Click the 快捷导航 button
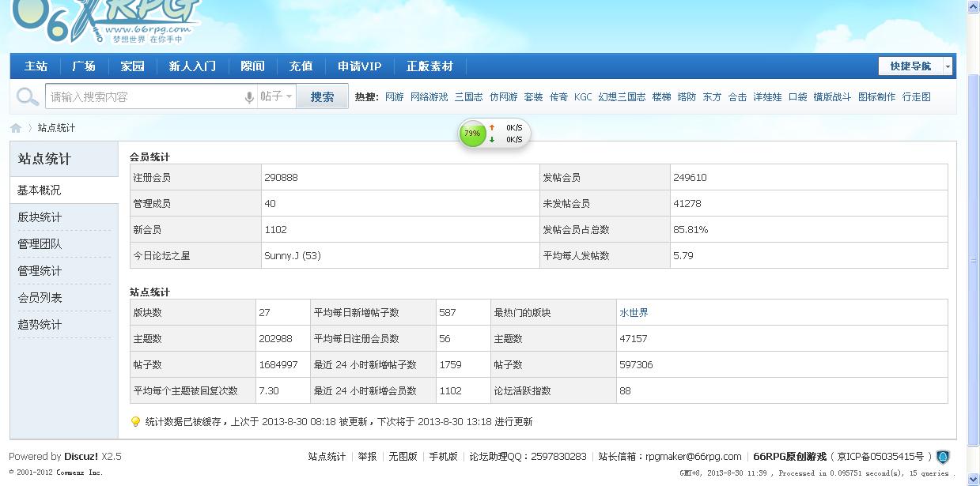This screenshot has width=980, height=486. [910, 66]
